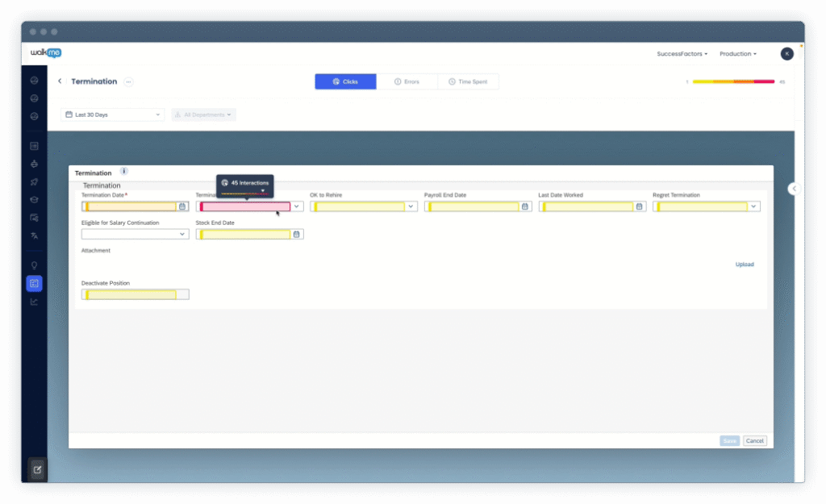Expand the OK to Rehire dropdown
This screenshot has width=826, height=504.
coord(411,206)
